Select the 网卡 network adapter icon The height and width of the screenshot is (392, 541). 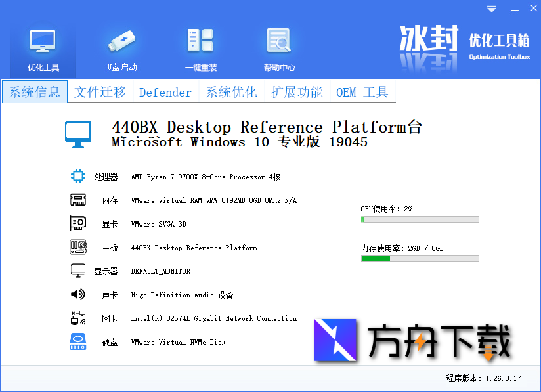pos(78,318)
